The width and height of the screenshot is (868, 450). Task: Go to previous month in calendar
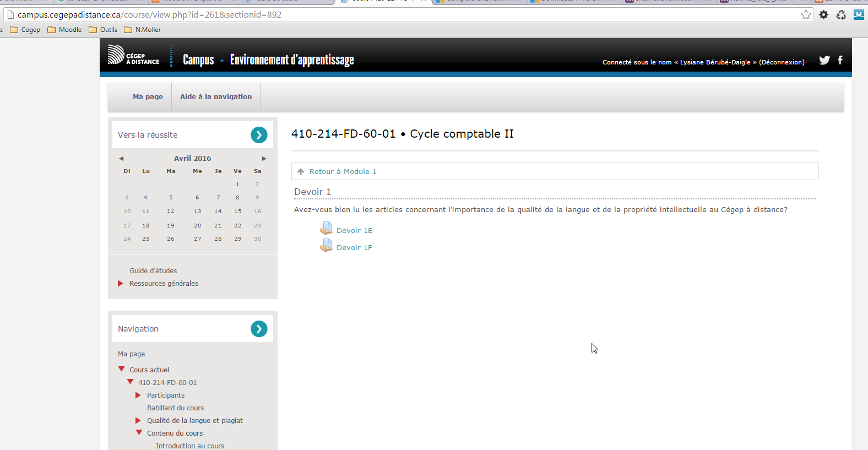(121, 159)
